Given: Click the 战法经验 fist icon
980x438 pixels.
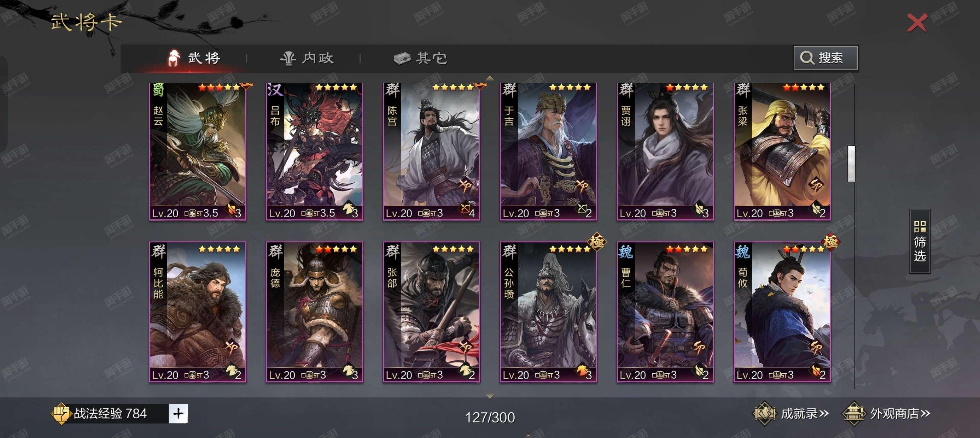Looking at the screenshot, I should 61,414.
